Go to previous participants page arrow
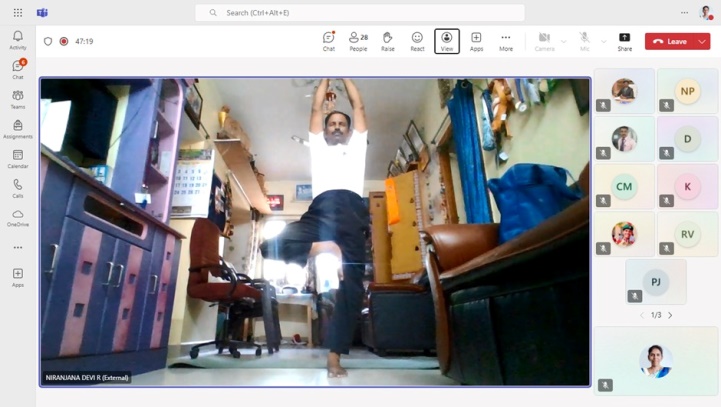 point(642,315)
